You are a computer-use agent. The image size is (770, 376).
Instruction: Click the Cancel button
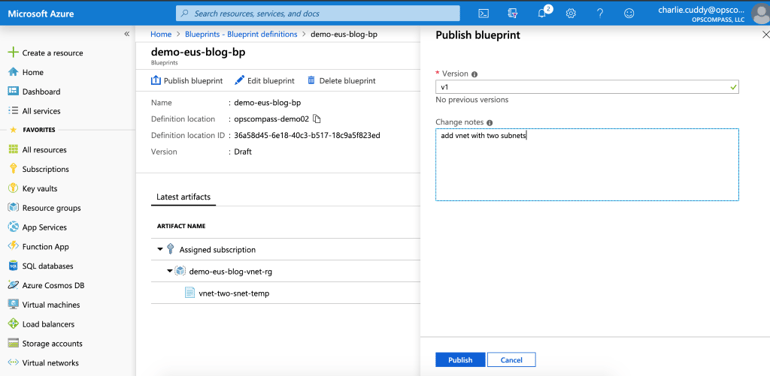511,360
